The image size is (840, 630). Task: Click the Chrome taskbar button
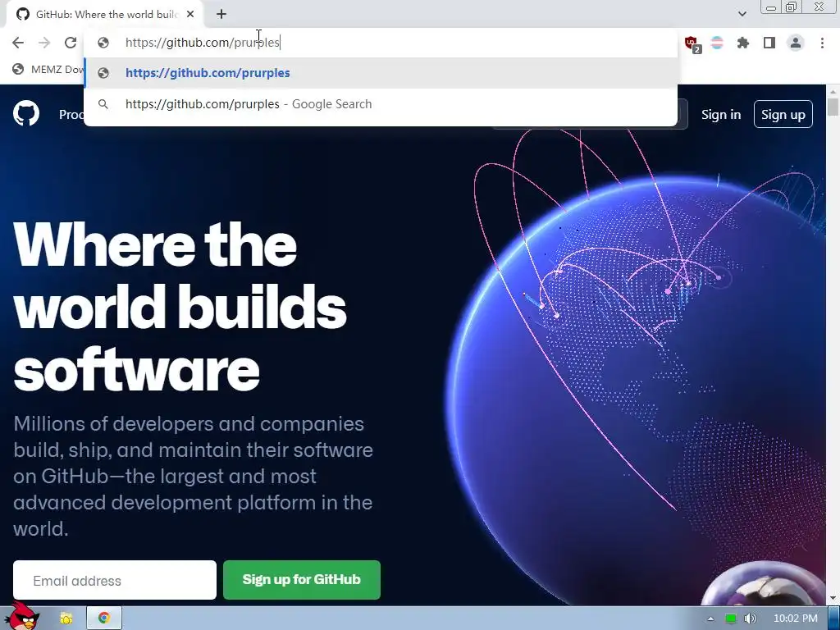[104, 618]
